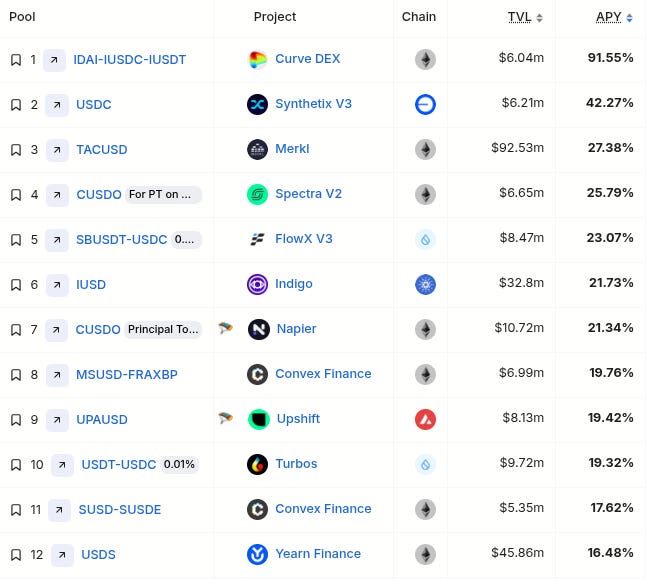
Task: Sort the table by APY column
Action: [x=614, y=17]
